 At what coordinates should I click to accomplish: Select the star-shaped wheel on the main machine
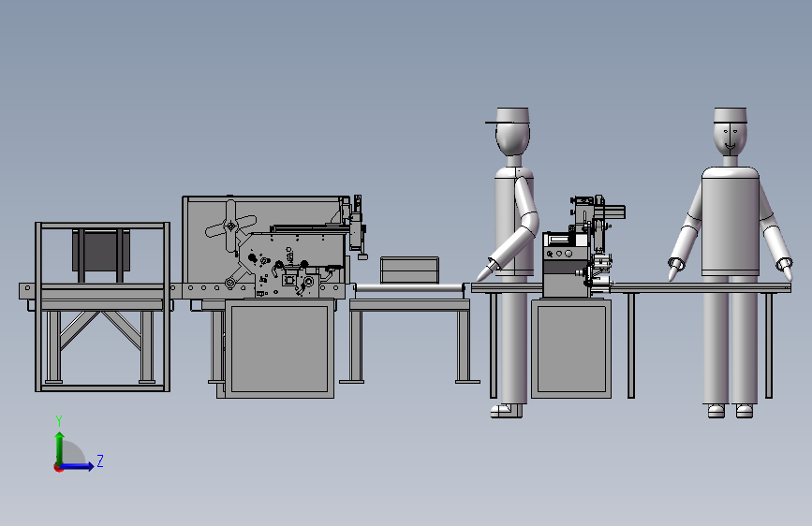pyautogui.click(x=230, y=226)
